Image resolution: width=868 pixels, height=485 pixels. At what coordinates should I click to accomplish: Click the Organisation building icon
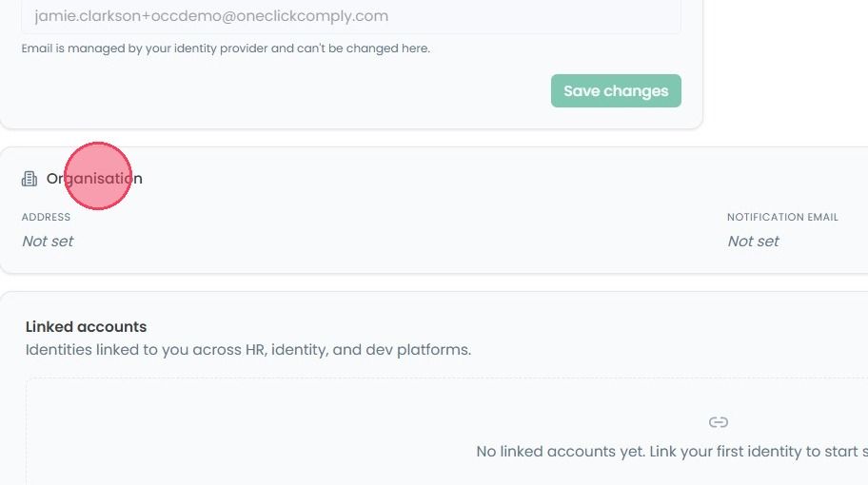click(30, 179)
